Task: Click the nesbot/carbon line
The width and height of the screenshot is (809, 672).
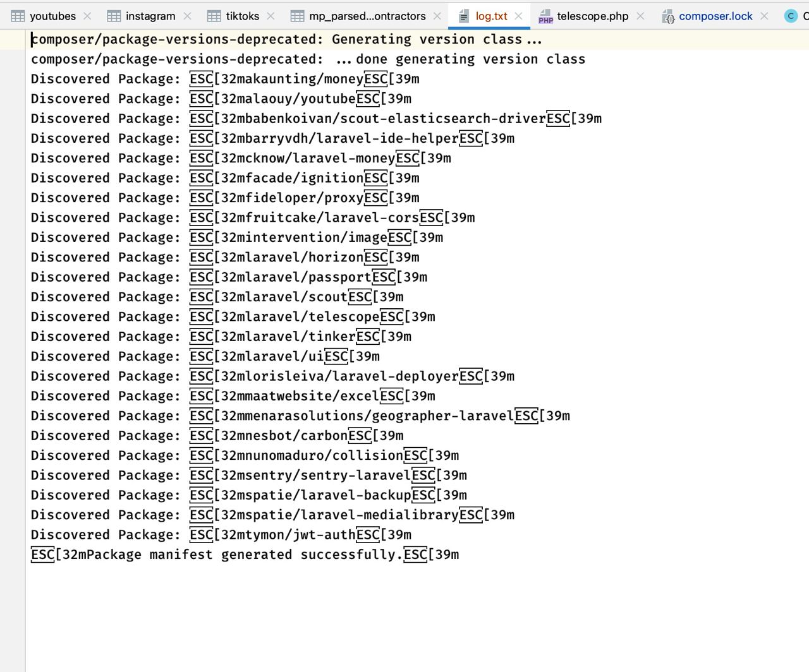Action: (x=217, y=436)
